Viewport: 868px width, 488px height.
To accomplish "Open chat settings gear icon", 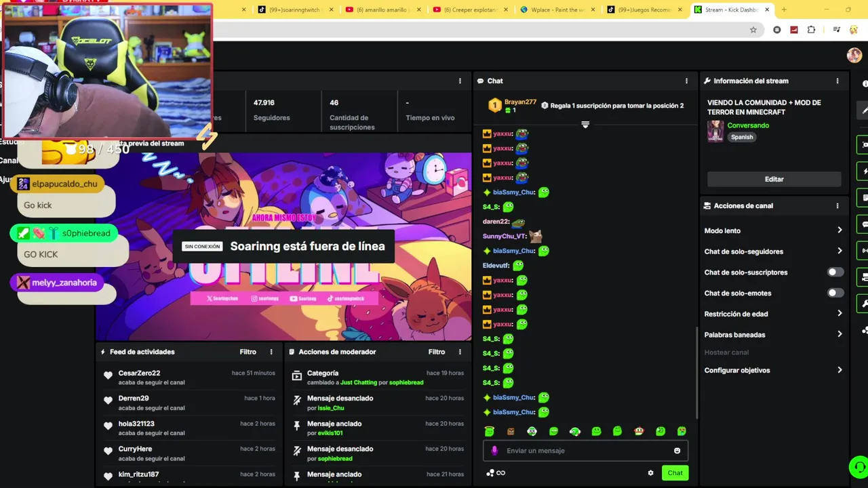I will (x=650, y=473).
